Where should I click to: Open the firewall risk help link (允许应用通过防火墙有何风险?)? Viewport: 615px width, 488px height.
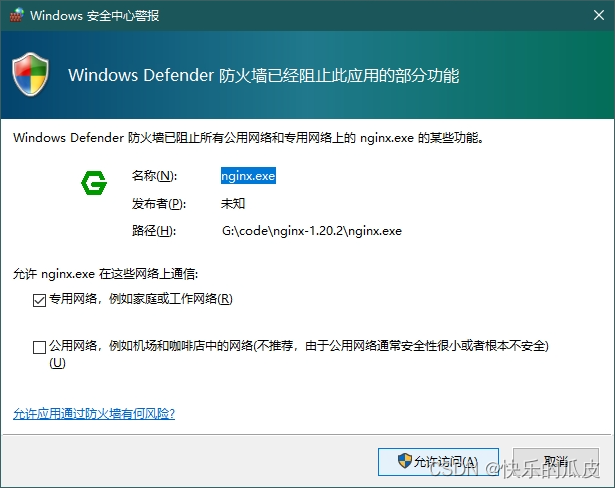[94, 413]
